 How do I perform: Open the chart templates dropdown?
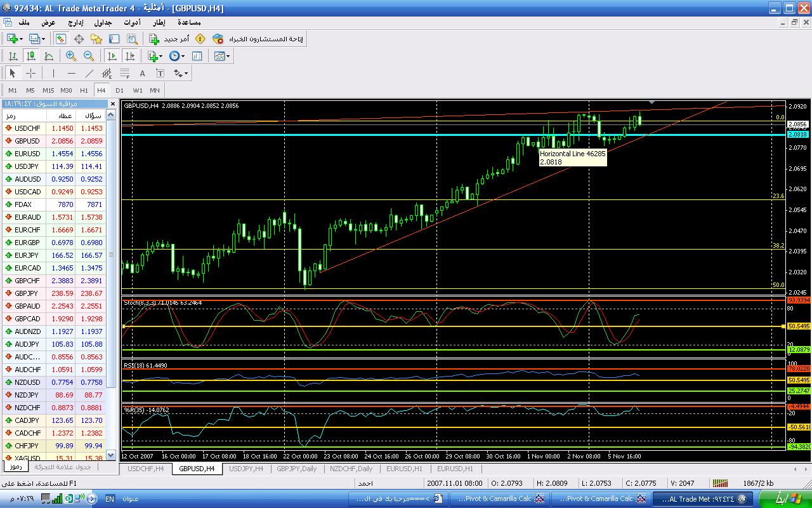pyautogui.click(x=228, y=56)
